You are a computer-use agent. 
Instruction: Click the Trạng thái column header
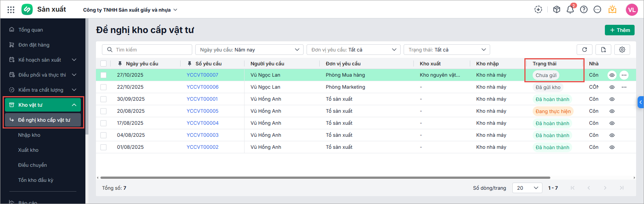[544, 63]
